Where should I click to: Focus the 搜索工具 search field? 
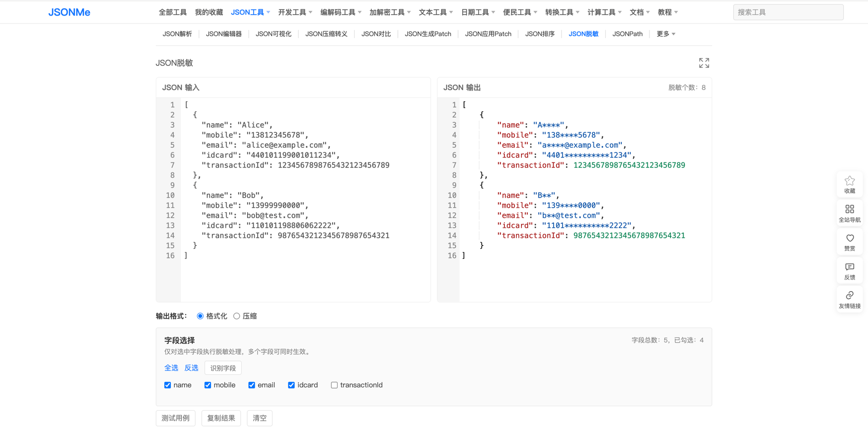coord(788,12)
